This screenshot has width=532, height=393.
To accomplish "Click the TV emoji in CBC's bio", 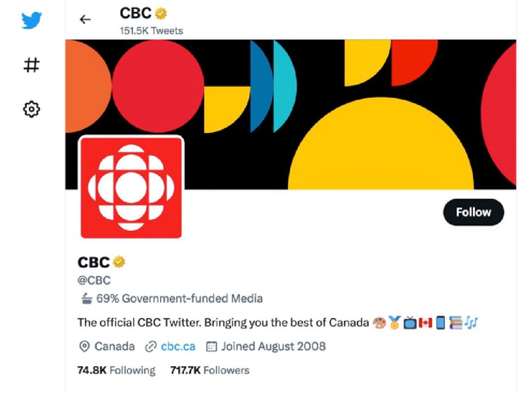I will (x=409, y=322).
